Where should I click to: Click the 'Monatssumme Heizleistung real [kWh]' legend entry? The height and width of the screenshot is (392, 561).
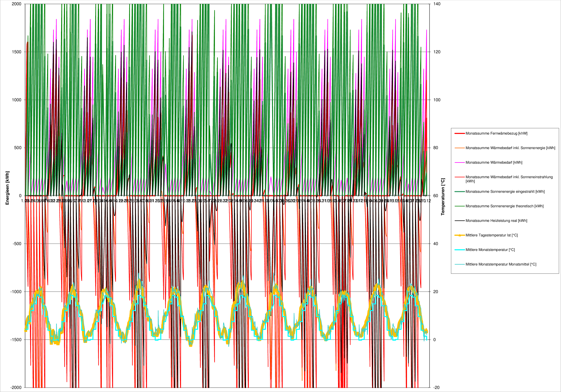[x=496, y=221]
